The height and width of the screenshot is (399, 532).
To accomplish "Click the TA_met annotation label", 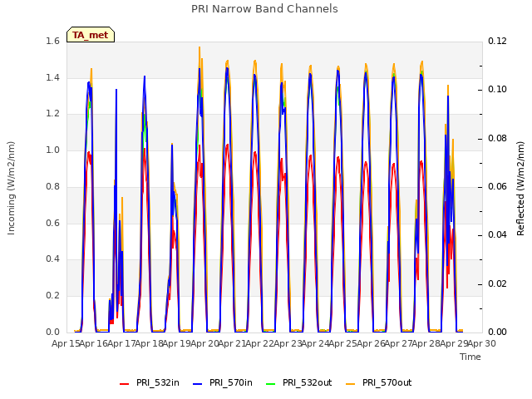I will [x=91, y=35].
